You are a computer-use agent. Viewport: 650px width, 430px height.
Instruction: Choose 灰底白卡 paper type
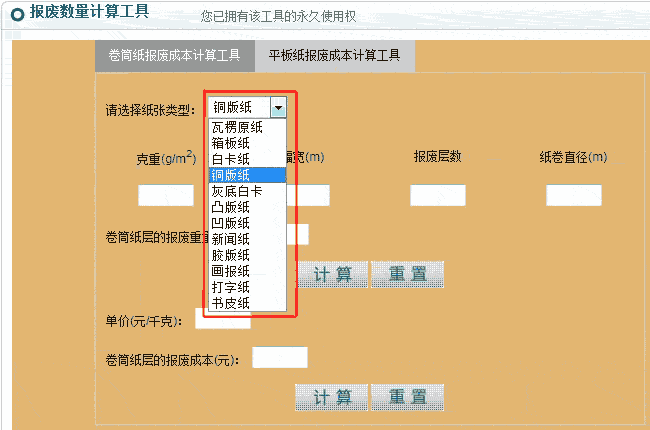(237, 191)
